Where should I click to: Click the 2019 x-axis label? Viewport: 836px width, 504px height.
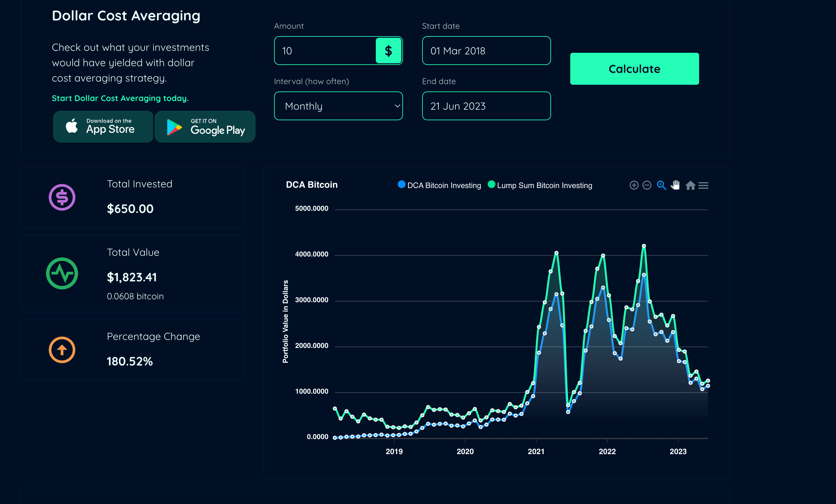[x=394, y=452]
